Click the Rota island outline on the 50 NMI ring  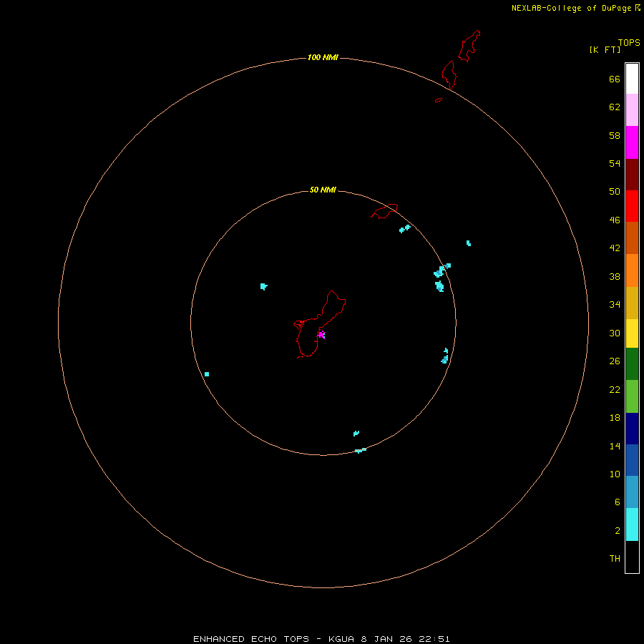(x=384, y=211)
